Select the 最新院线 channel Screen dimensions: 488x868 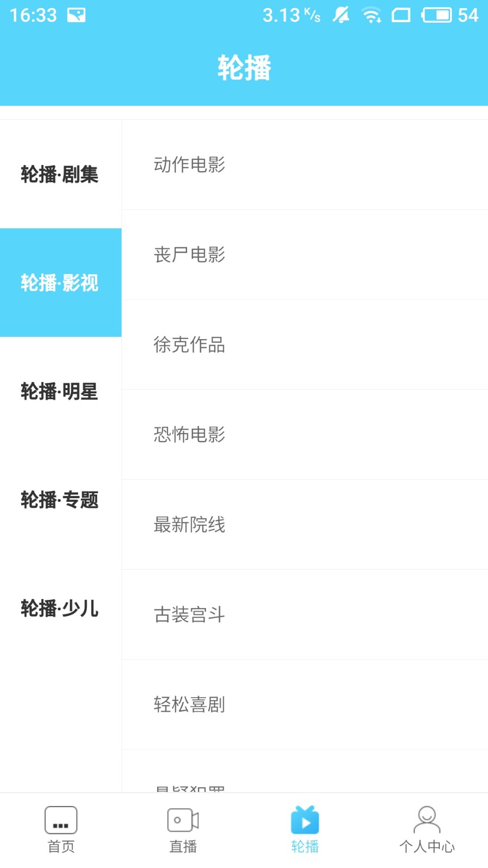305,525
